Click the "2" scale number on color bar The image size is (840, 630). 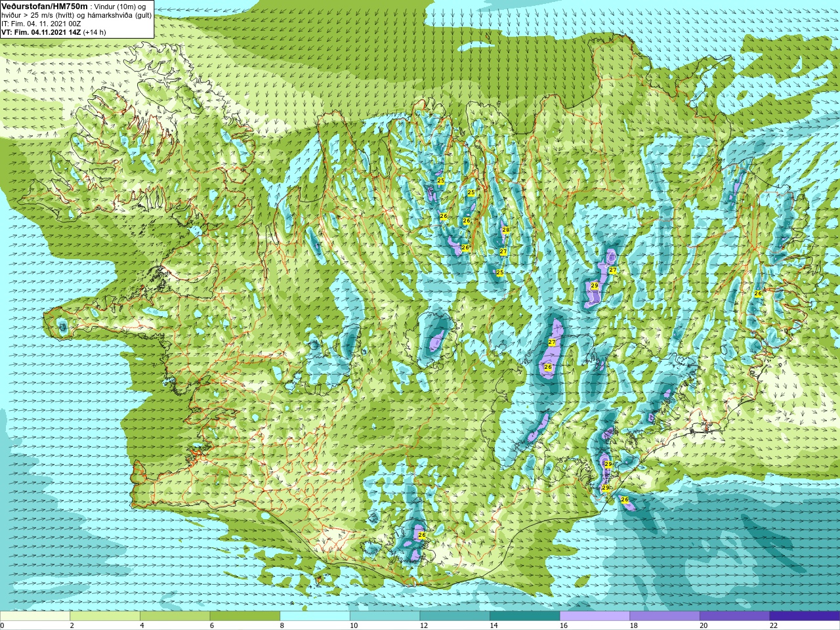click(x=72, y=625)
